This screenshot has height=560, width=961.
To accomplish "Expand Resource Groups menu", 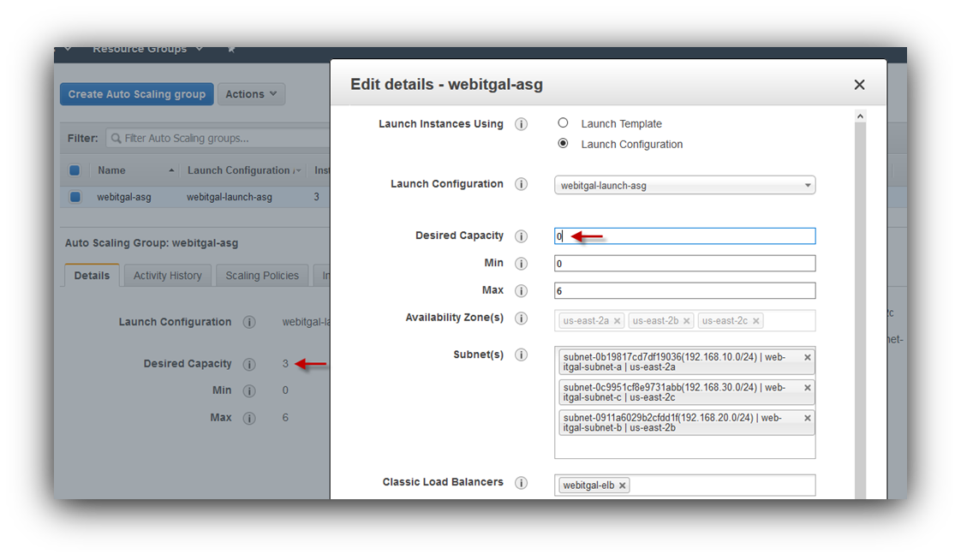I will point(147,49).
